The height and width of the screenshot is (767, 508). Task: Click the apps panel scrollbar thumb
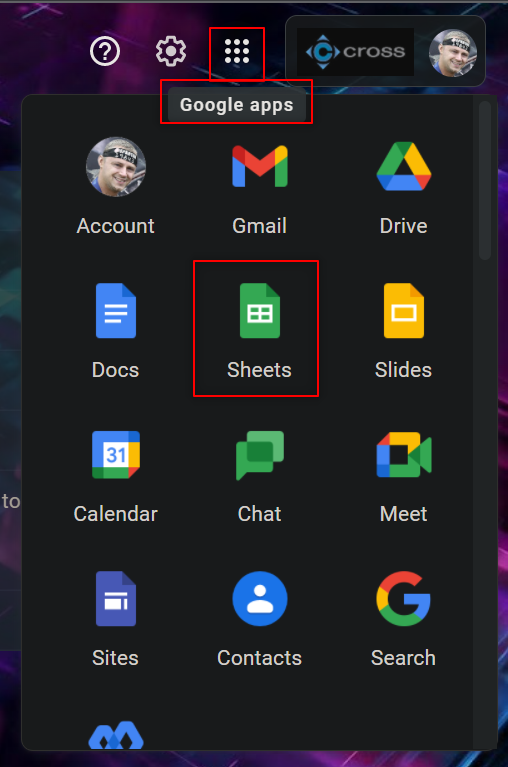tap(485, 180)
